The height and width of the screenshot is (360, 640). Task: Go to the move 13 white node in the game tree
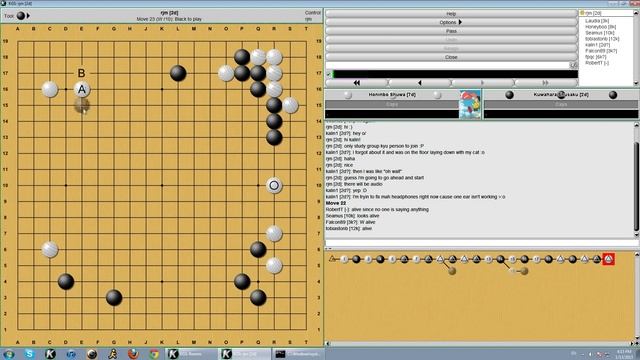[x=489, y=259]
